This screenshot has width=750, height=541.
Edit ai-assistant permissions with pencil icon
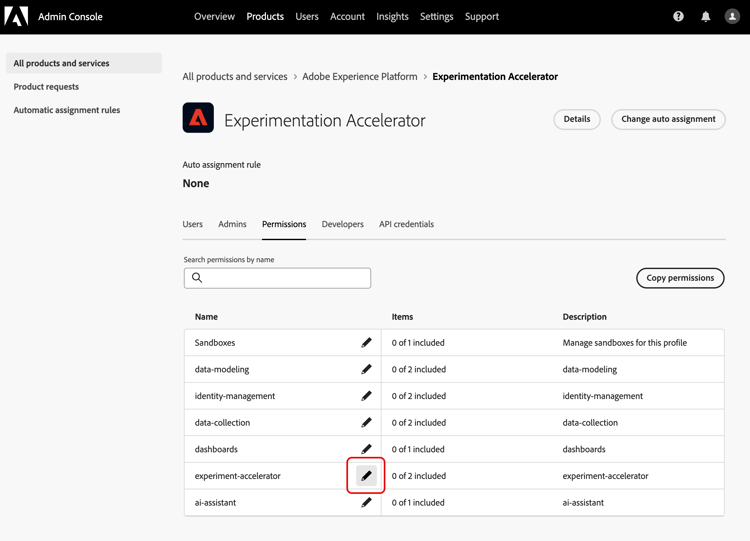point(366,502)
